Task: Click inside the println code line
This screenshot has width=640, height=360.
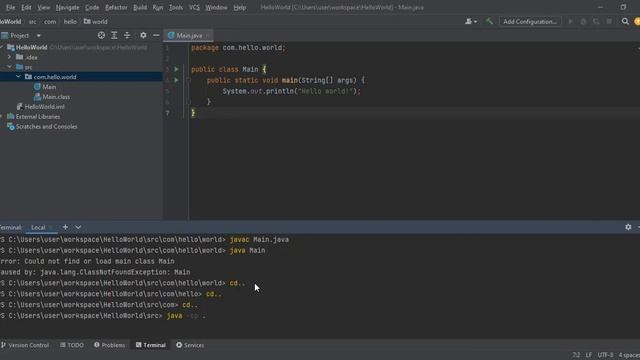Action: [x=291, y=91]
